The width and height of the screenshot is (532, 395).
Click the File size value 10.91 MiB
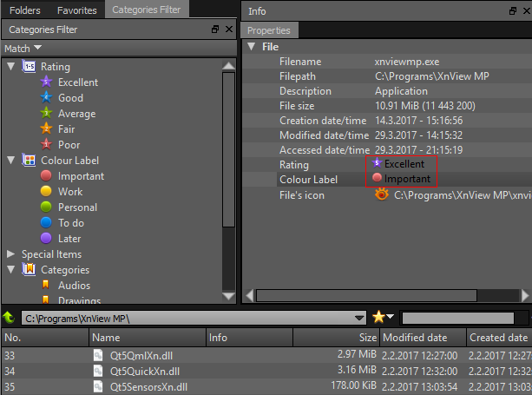[424, 106]
